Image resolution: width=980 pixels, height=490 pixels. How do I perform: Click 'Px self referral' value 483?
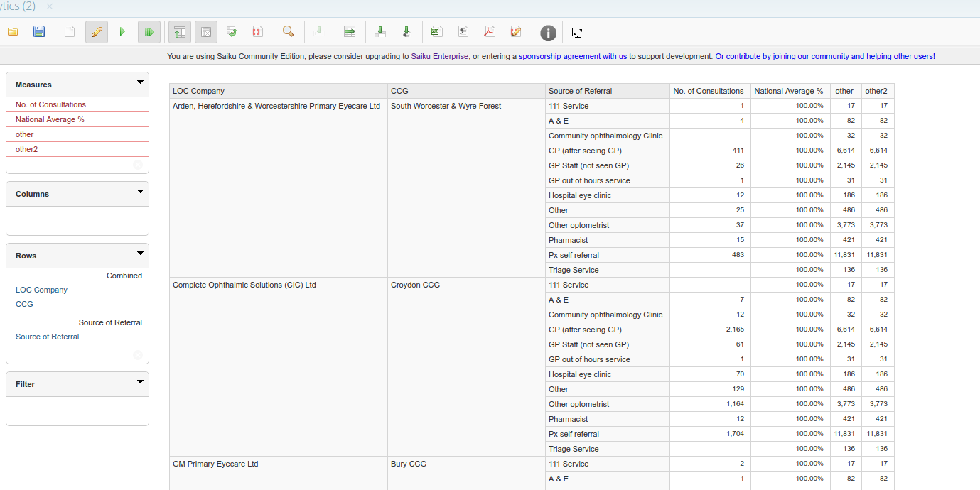point(710,255)
